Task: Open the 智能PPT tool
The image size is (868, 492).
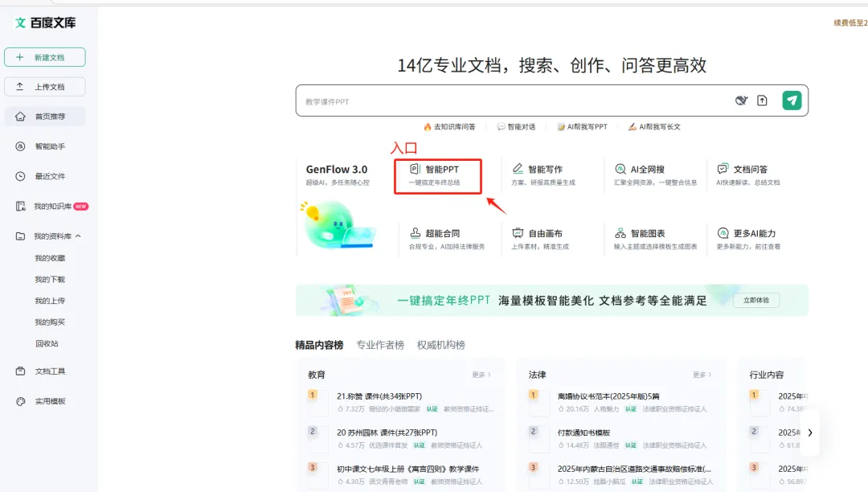Action: [x=438, y=175]
